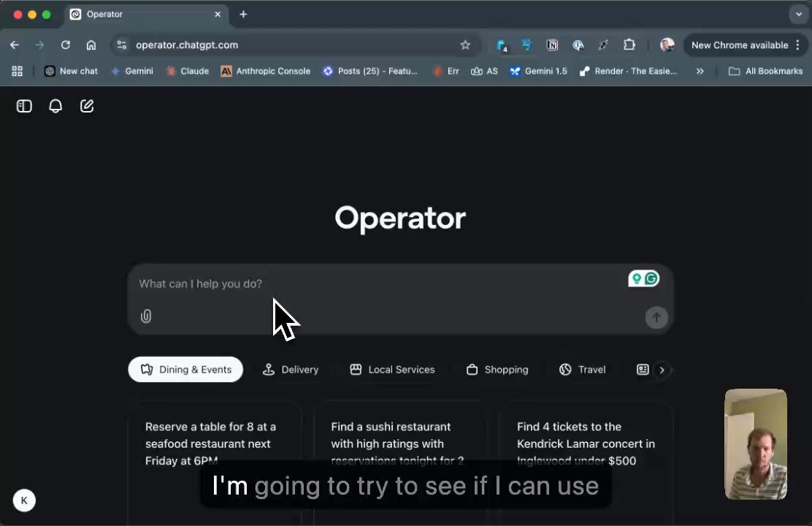Open the bookmarks apps grid icon
Image resolution: width=812 pixels, height=526 pixels.
[x=17, y=71]
